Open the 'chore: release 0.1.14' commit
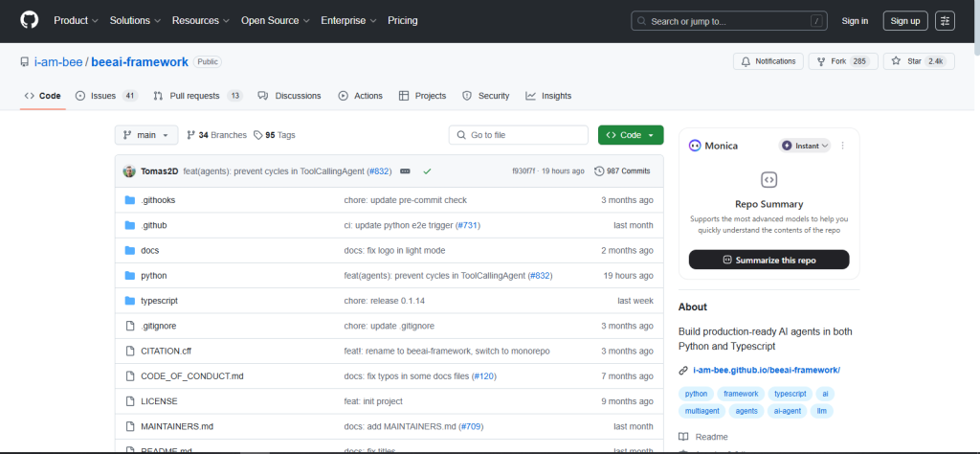This screenshot has height=454, width=980. click(385, 301)
